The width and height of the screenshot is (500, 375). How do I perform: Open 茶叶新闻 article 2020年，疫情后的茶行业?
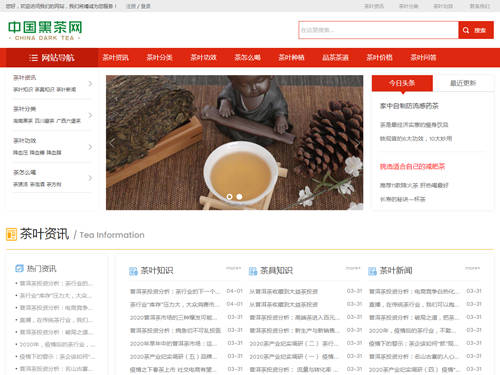413,330
